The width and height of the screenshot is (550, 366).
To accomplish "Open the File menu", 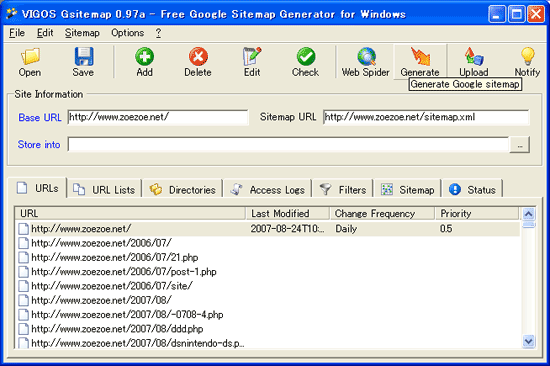I will point(17,33).
